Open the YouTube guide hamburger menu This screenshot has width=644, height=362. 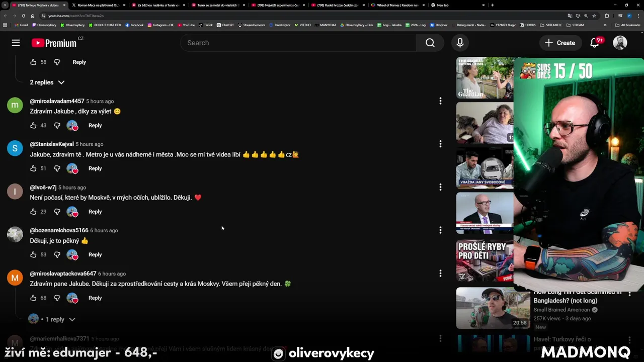(x=16, y=43)
